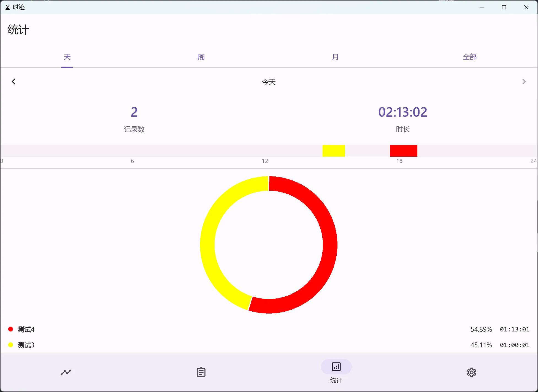Screen dimensions: 538x392
Task: Click the red block on the timeline bar
Action: 404,151
